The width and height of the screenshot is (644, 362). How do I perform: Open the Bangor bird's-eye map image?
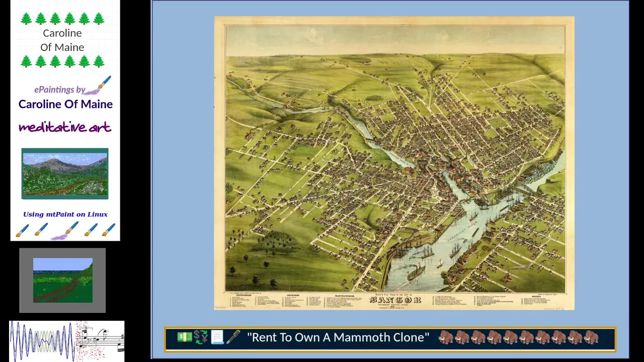tap(394, 163)
